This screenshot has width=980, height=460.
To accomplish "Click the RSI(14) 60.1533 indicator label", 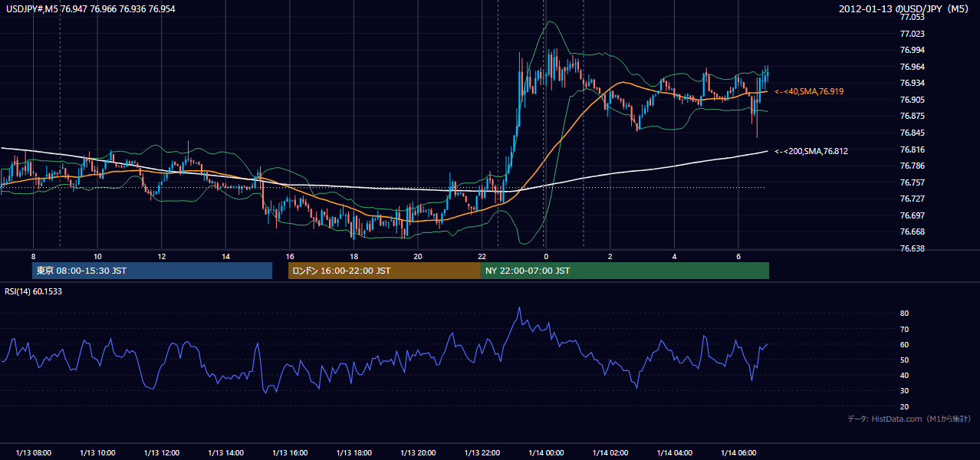I will 34,291.
